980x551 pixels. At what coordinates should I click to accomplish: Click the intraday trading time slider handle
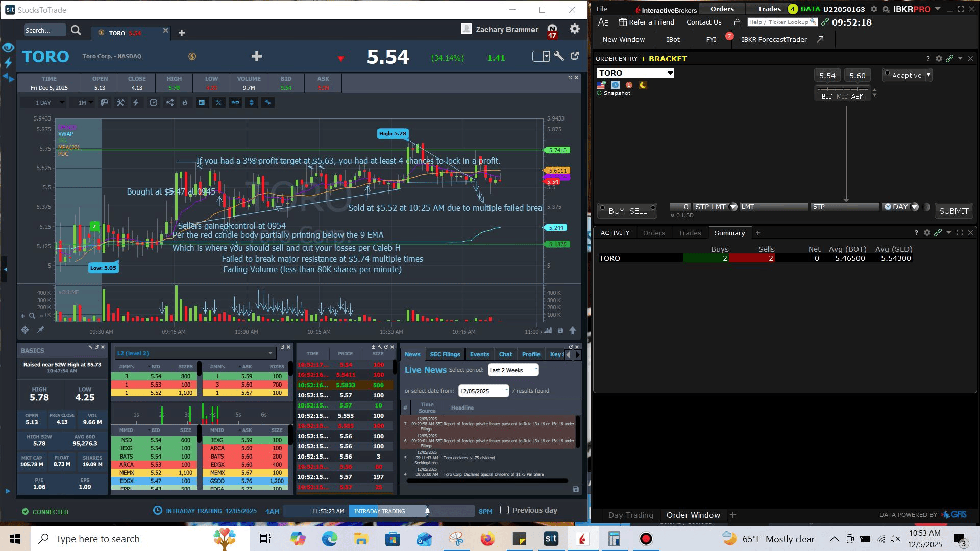pos(427,511)
